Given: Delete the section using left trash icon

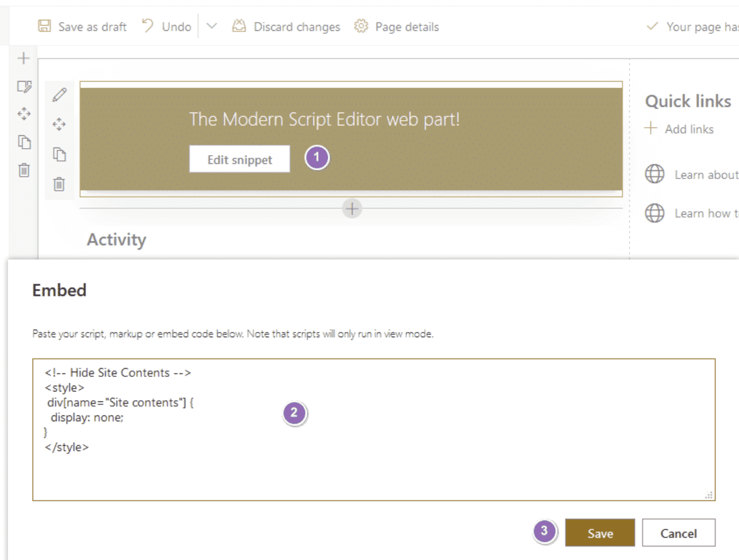Looking at the screenshot, I should [x=24, y=170].
